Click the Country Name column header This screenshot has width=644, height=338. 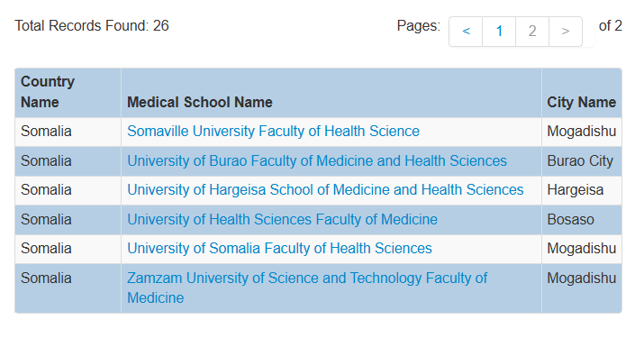point(48,92)
